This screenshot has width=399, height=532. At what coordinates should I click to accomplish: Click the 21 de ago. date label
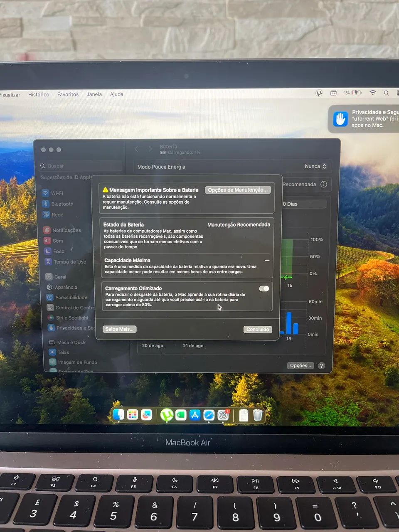click(194, 346)
